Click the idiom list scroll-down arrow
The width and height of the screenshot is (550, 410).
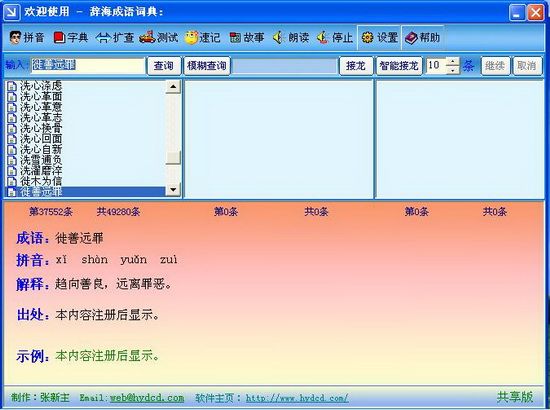click(x=173, y=190)
